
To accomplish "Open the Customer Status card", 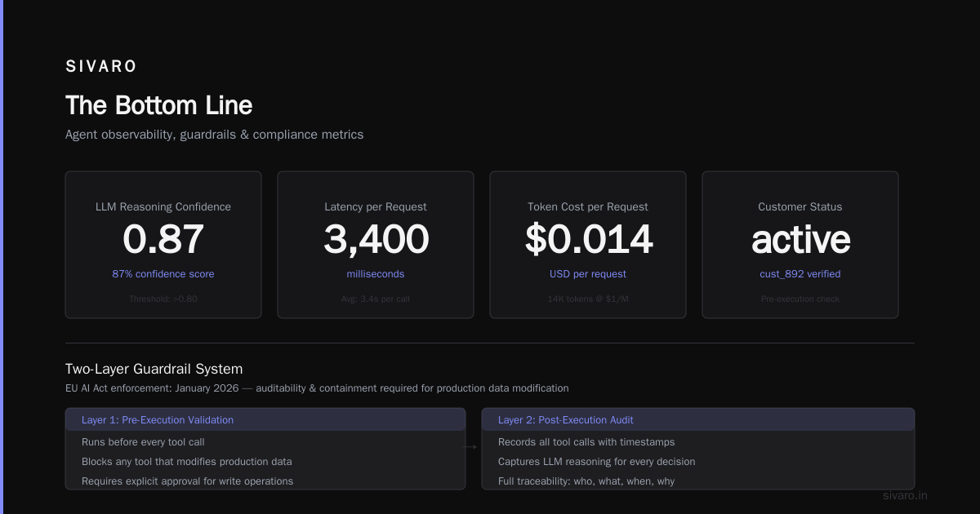I will click(800, 244).
